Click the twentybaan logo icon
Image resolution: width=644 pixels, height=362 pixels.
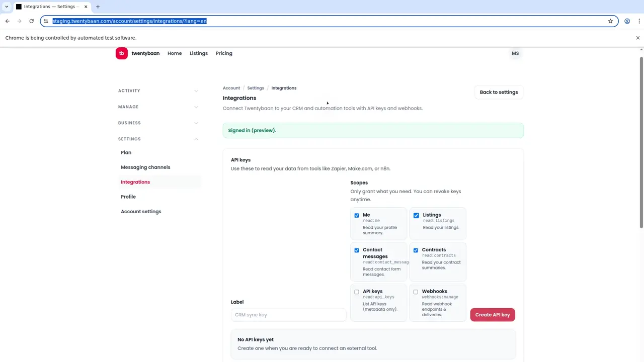[x=122, y=53]
